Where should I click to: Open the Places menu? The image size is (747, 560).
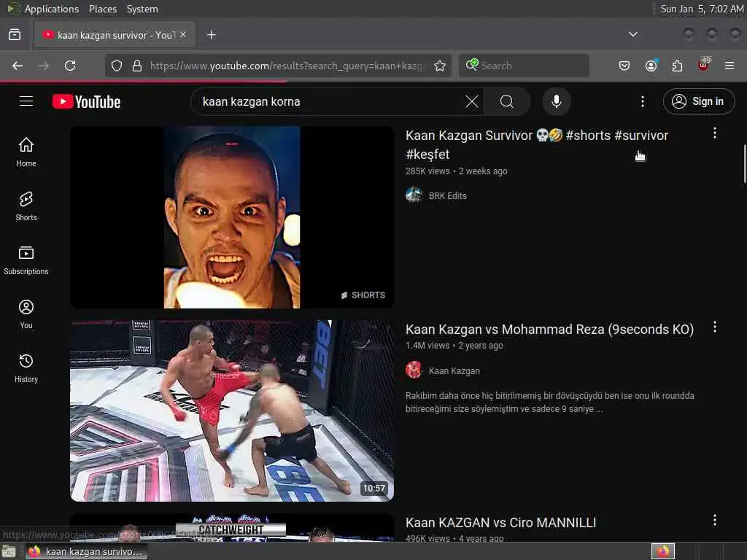click(102, 9)
